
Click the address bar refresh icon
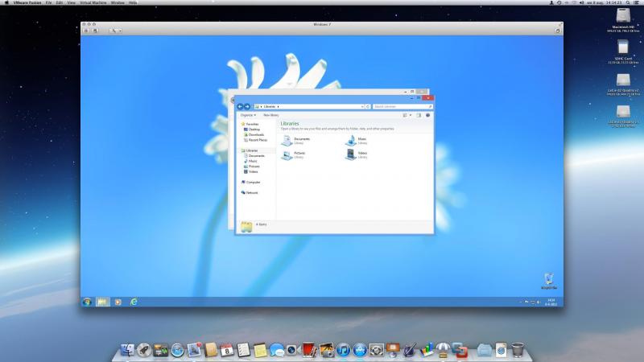(368, 106)
